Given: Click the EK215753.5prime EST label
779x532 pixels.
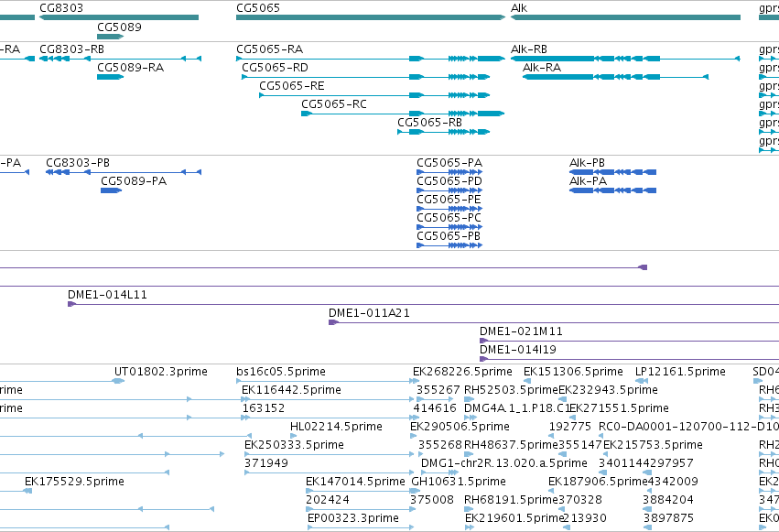Looking at the screenshot, I should click(x=653, y=445).
